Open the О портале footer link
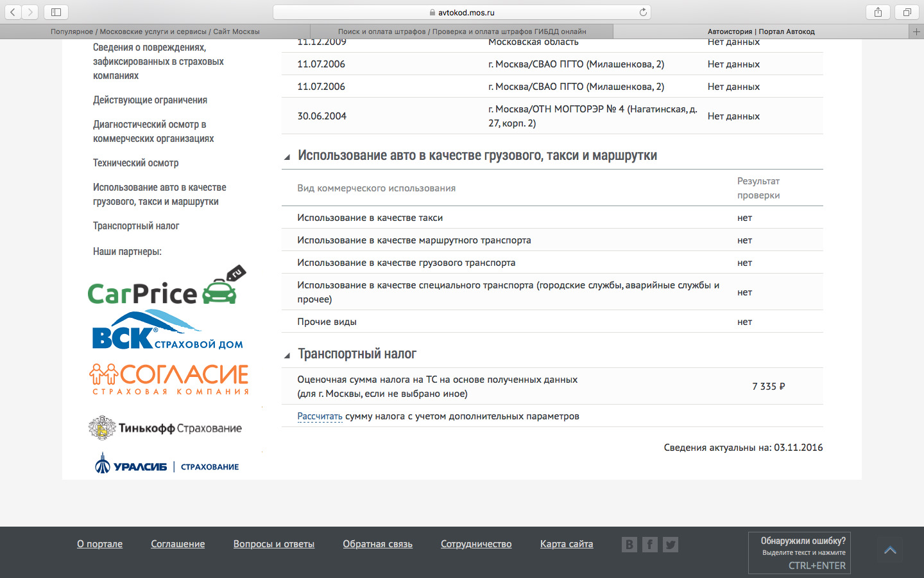Image resolution: width=924 pixels, height=578 pixels. 99,544
